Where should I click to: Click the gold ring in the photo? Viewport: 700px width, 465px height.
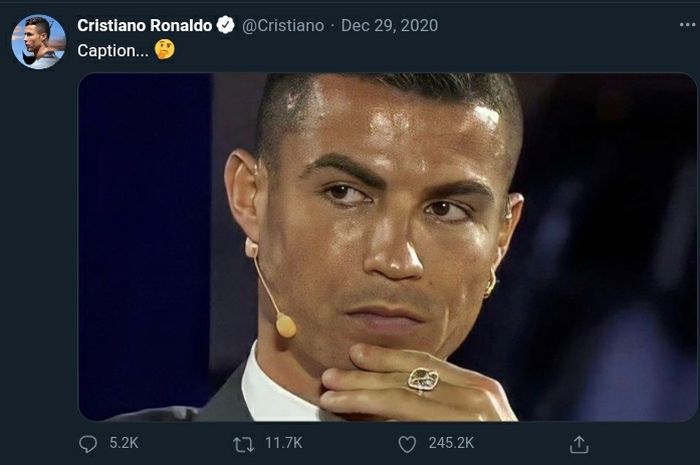[x=423, y=379]
